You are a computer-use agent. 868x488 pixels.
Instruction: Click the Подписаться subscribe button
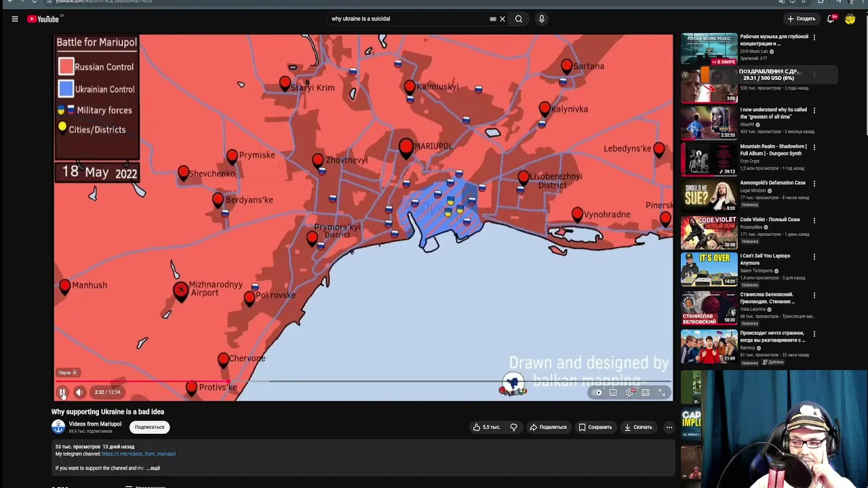(149, 427)
